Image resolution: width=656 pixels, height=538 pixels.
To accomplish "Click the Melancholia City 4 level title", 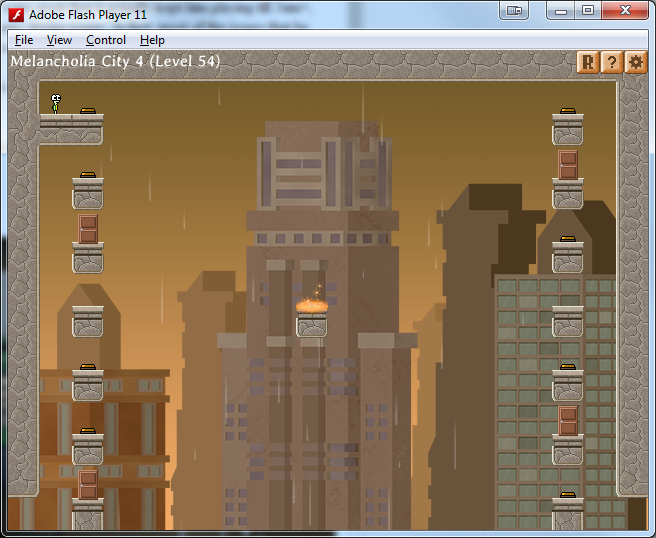I will [x=115, y=62].
